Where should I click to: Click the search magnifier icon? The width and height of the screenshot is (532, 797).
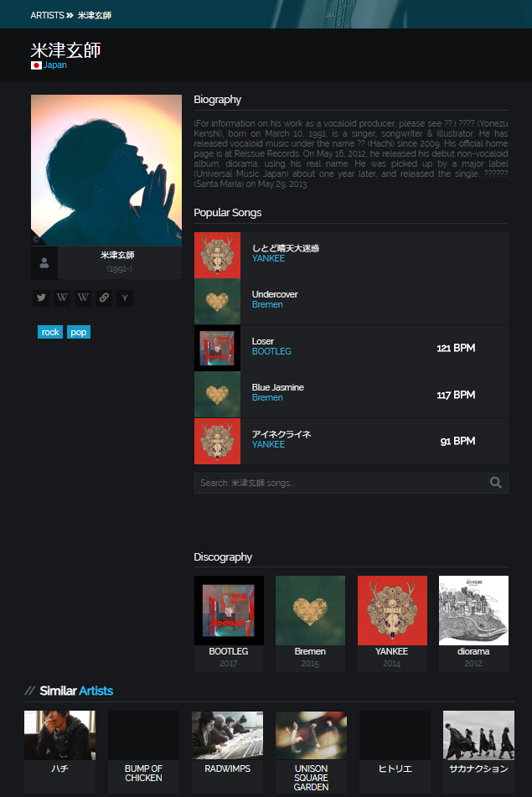click(x=496, y=483)
